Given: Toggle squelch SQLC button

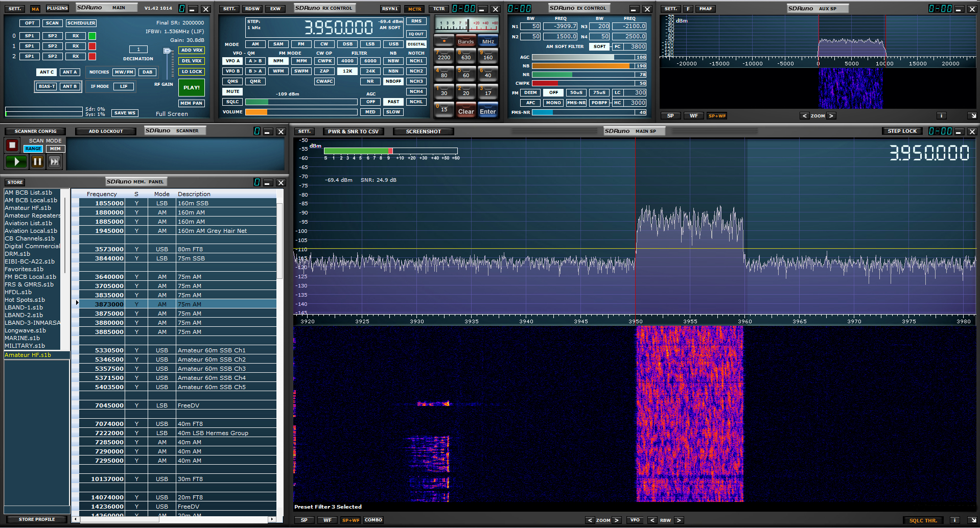Looking at the screenshot, I should pyautogui.click(x=232, y=102).
